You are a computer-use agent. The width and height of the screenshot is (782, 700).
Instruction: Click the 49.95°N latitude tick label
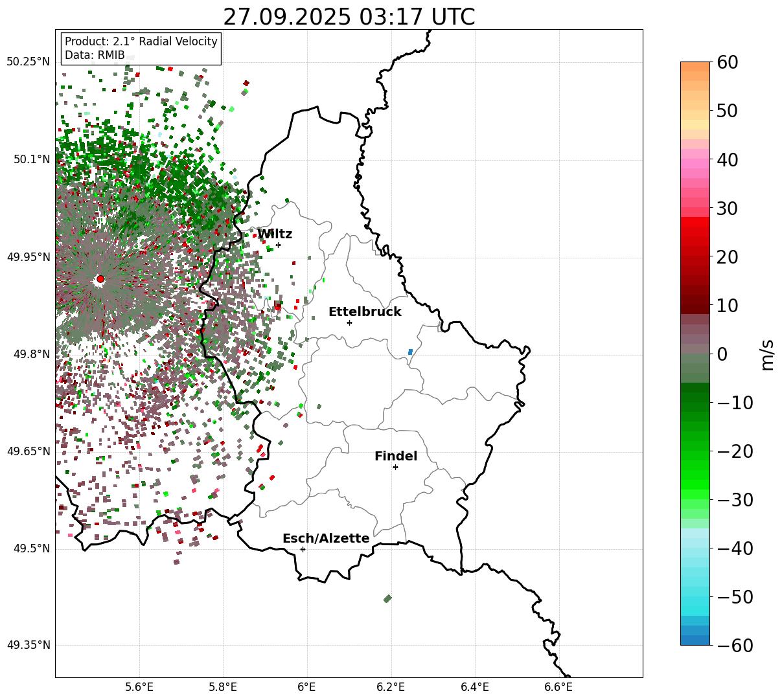tap(28, 257)
